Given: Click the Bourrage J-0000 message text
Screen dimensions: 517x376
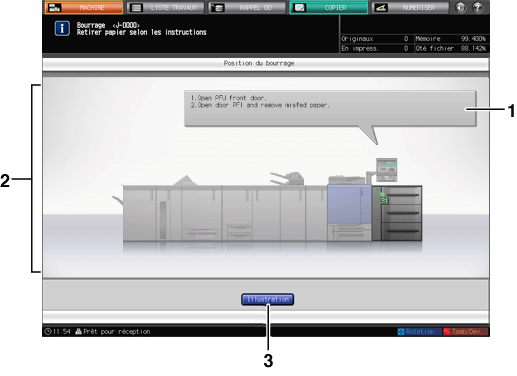Looking at the screenshot, I should pos(108,25).
